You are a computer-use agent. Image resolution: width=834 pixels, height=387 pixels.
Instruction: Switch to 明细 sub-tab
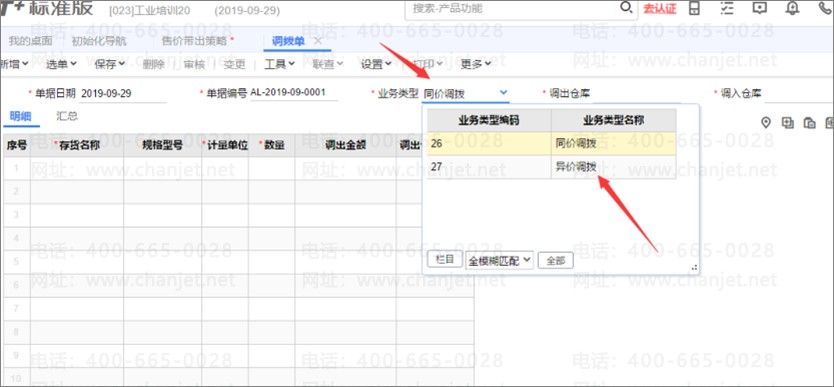[x=20, y=116]
